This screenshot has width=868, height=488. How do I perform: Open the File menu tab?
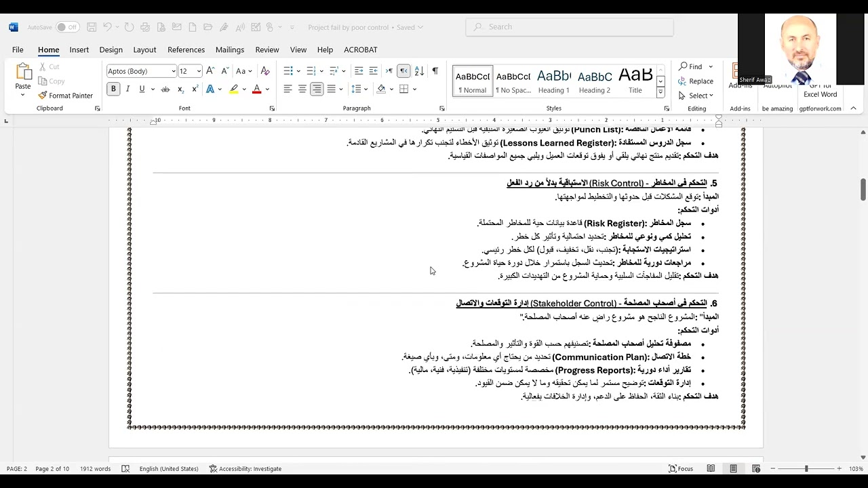coord(18,49)
